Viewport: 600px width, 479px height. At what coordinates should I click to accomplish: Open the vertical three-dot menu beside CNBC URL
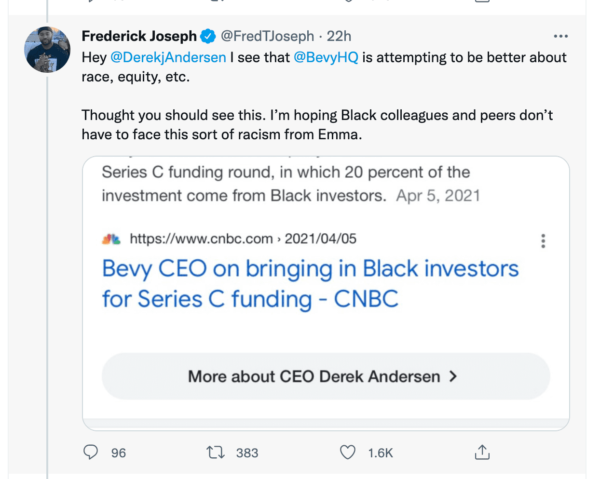pyautogui.click(x=543, y=241)
